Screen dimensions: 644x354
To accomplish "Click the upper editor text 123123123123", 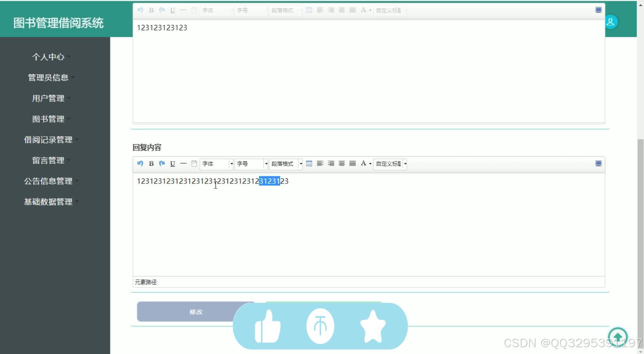I will click(162, 28).
